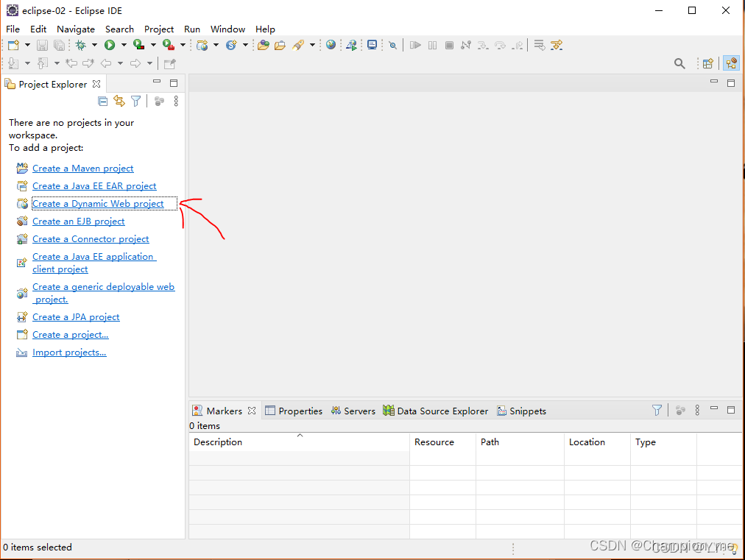Click Create an EJB project link
Screen dimensions: 745x560
pyautogui.click(x=78, y=221)
